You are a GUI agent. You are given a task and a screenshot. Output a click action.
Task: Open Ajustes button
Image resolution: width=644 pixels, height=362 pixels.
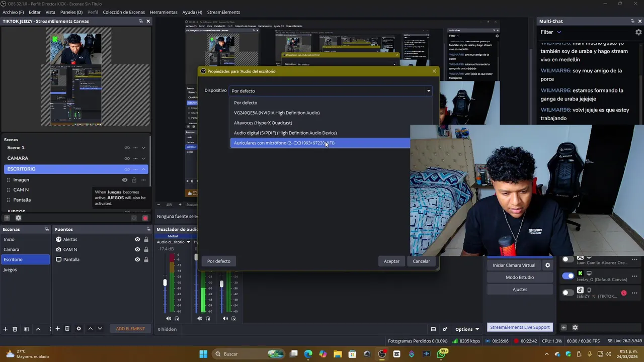pos(520,289)
